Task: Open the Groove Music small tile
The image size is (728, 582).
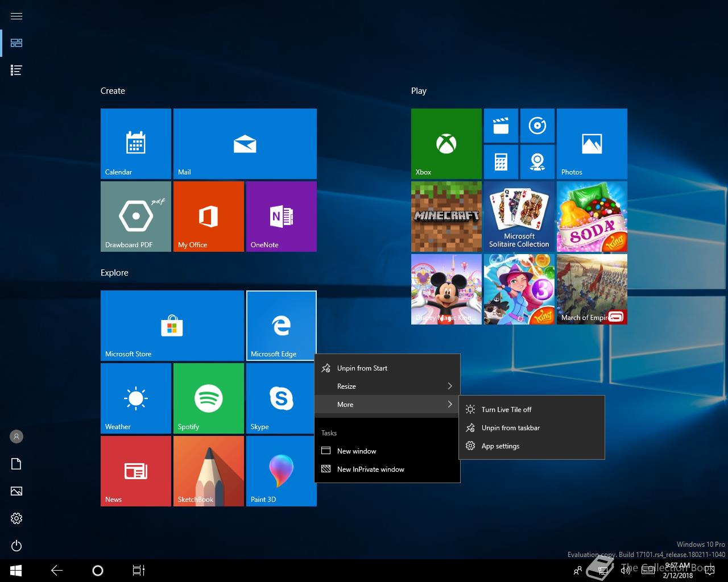Action: click(537, 126)
